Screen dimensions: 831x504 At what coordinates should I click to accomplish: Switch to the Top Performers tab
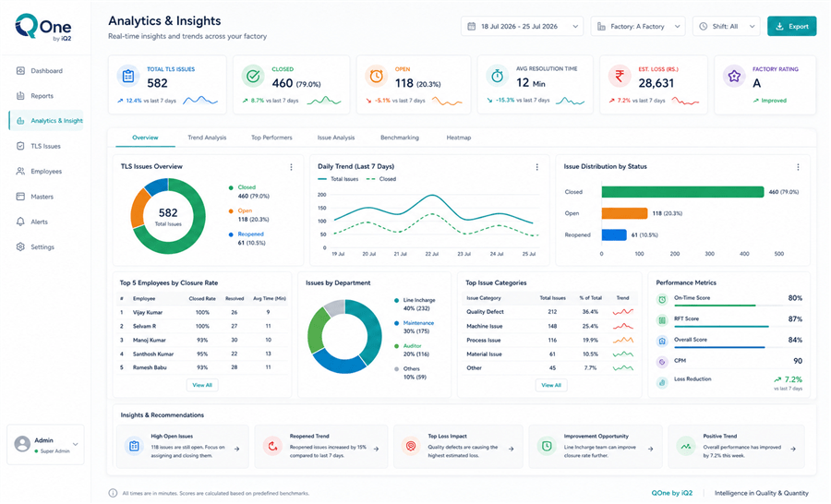point(271,138)
